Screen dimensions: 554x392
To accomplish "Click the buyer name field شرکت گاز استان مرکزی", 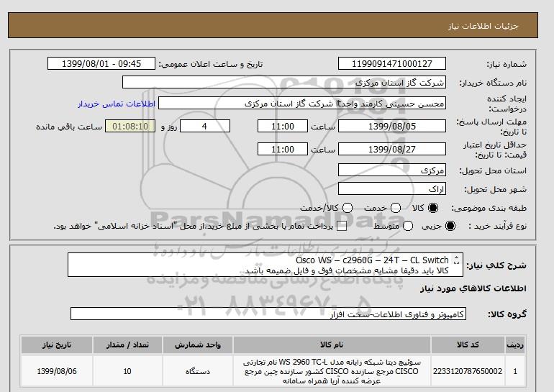I will 284,82.
